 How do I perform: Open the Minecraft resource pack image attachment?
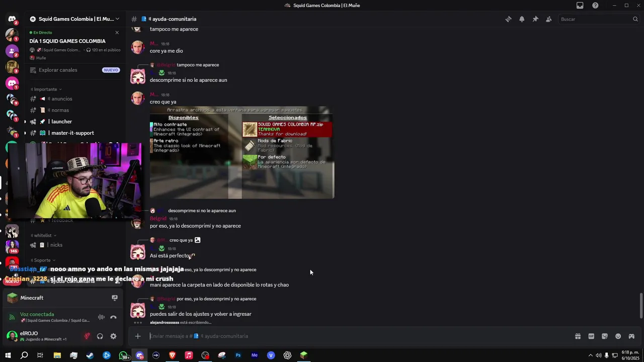pyautogui.click(x=242, y=152)
